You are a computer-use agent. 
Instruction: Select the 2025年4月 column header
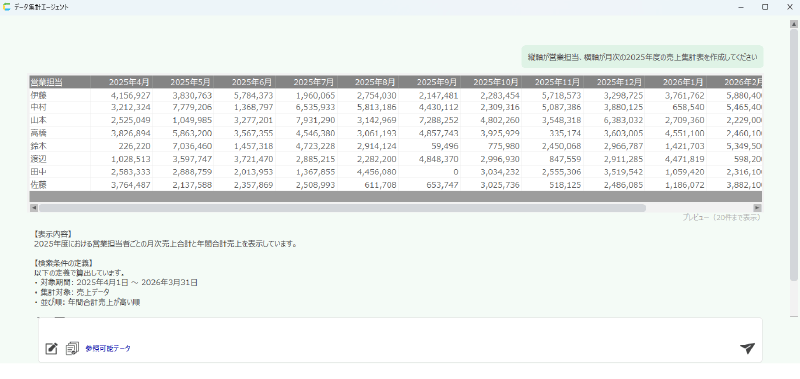[x=121, y=82]
